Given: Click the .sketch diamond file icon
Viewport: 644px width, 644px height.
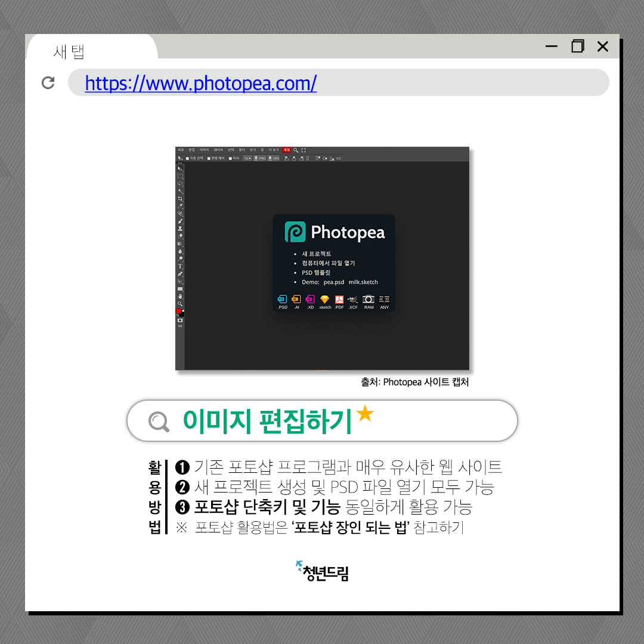Looking at the screenshot, I should (325, 299).
